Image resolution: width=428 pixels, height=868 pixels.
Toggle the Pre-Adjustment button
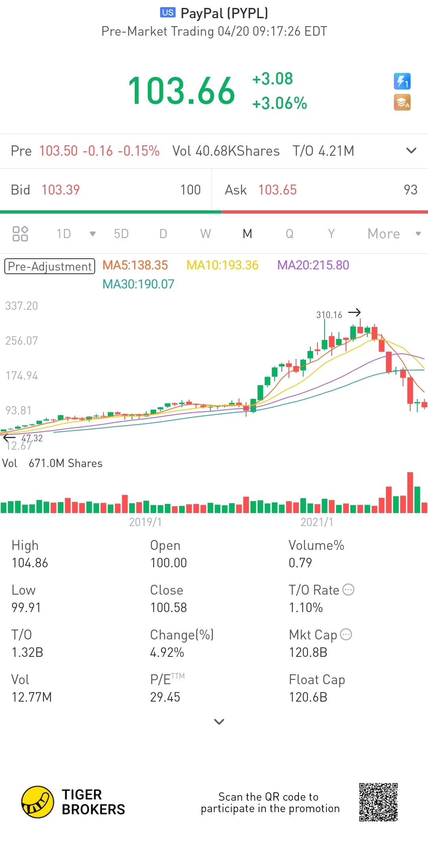tap(50, 266)
